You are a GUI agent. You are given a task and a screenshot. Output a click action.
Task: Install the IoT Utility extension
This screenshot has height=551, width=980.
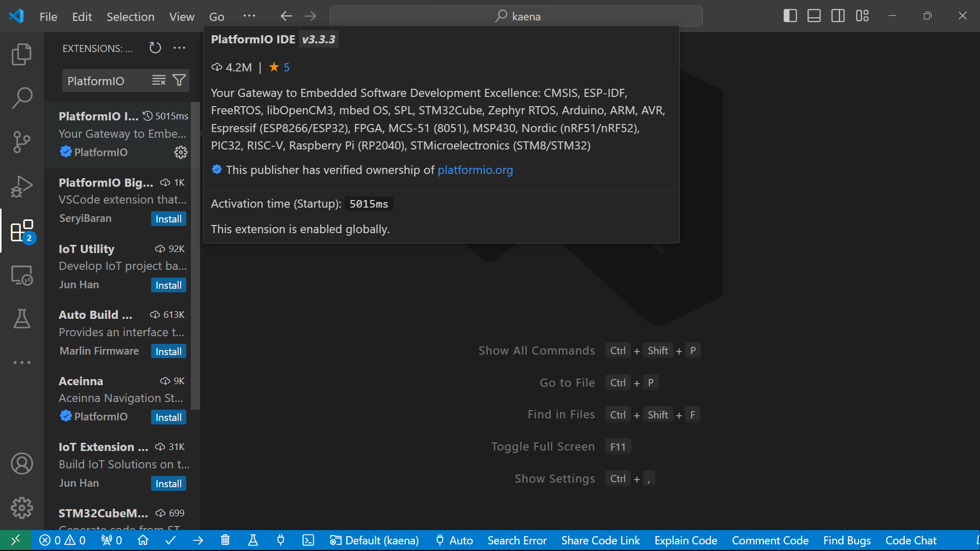click(x=168, y=285)
